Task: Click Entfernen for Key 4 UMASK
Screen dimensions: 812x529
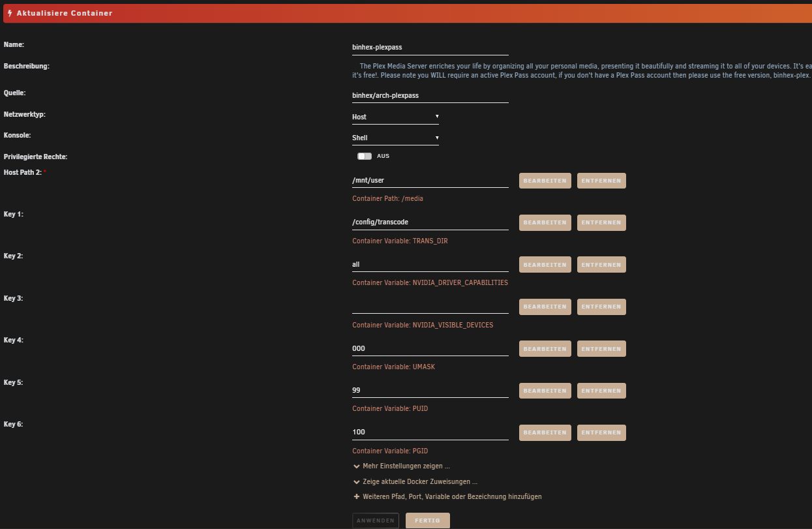Action: [x=601, y=349]
